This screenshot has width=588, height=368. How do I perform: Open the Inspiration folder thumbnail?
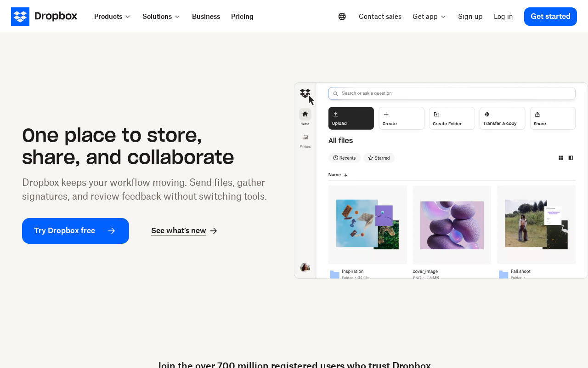click(367, 225)
